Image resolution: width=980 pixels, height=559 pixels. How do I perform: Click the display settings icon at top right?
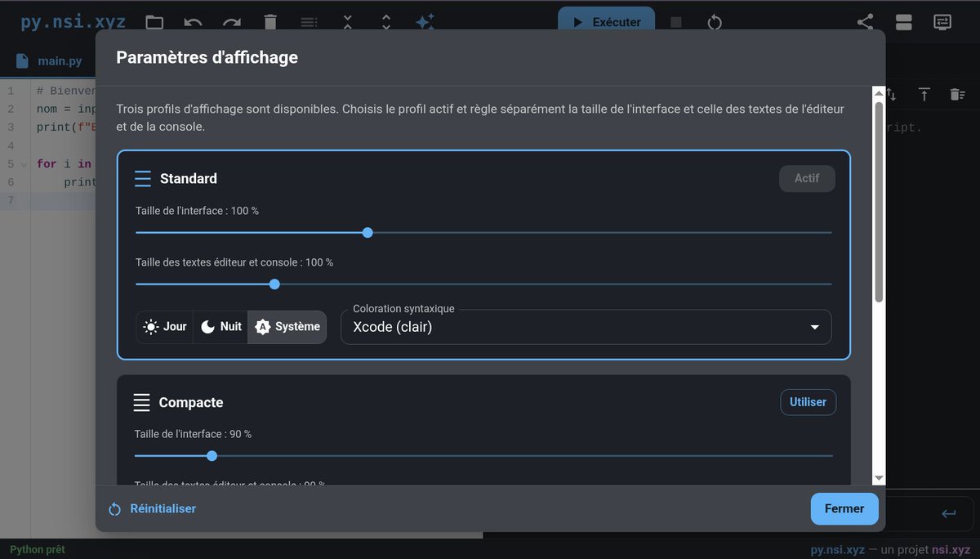click(x=942, y=22)
